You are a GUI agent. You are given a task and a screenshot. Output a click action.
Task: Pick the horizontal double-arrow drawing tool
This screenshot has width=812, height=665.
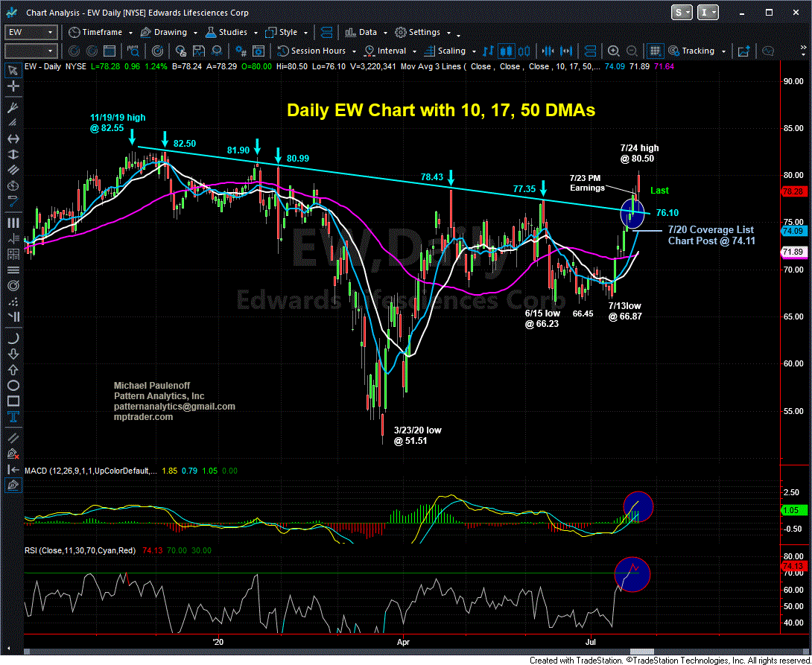[x=13, y=139]
